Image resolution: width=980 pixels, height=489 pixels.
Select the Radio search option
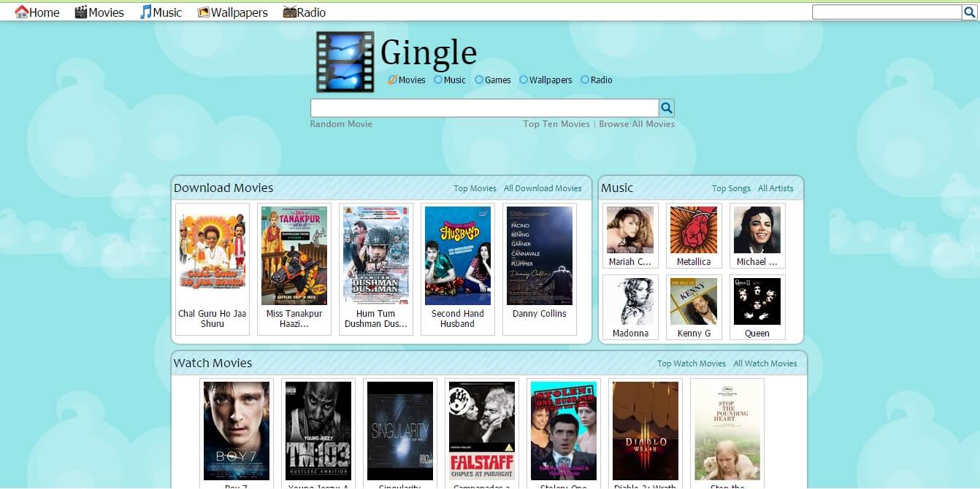[596, 80]
